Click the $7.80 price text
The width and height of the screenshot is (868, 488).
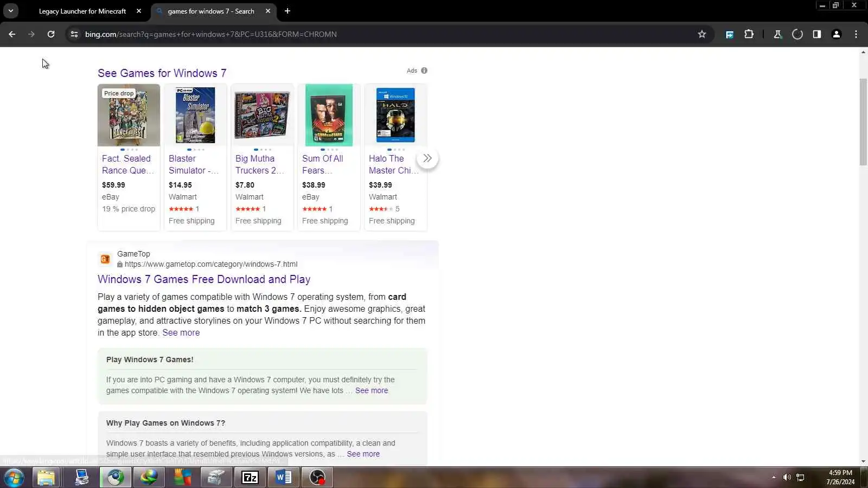point(245,185)
